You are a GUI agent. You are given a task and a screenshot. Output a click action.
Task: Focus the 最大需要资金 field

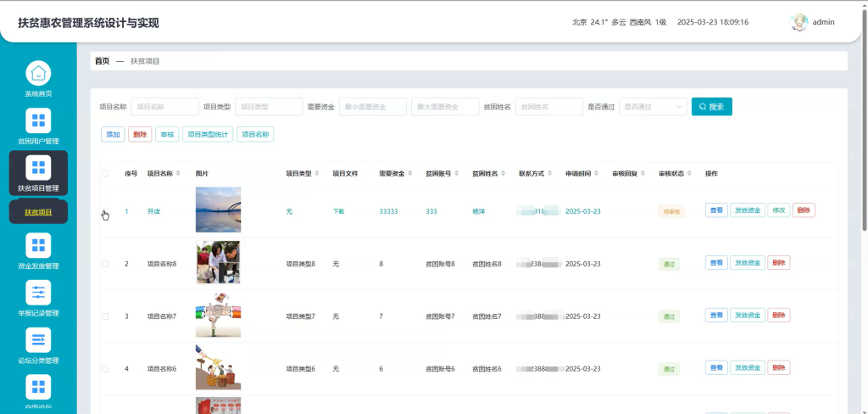click(x=445, y=106)
